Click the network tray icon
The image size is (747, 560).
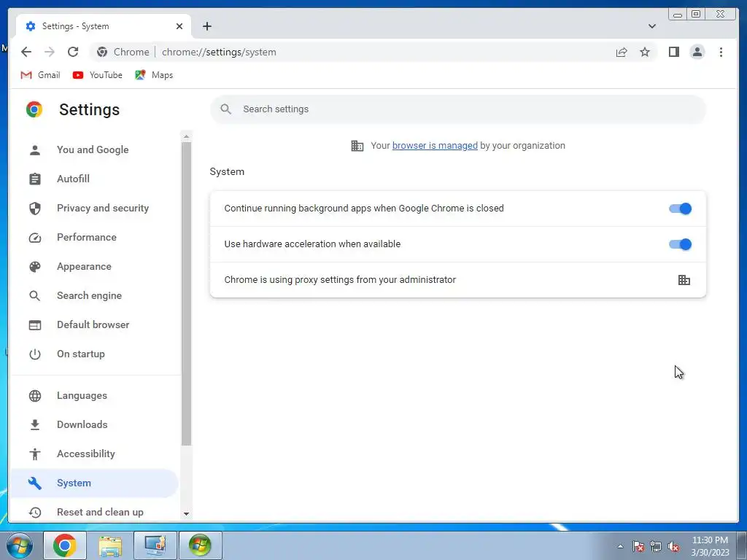click(656, 546)
